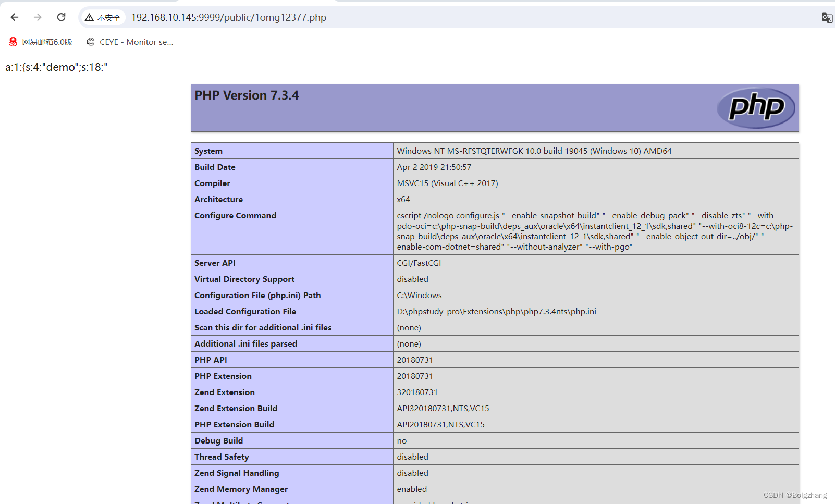
Task: Select the Thread Safety label
Action: 222,457
